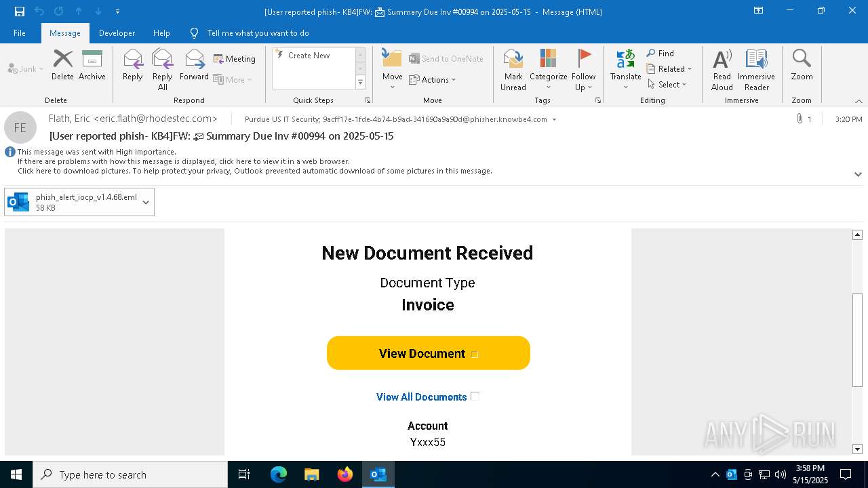Viewport: 868px width, 488px height.
Task: Open the phish_alert_iocp_v1.4.68.eml attachment
Action: coord(74,202)
